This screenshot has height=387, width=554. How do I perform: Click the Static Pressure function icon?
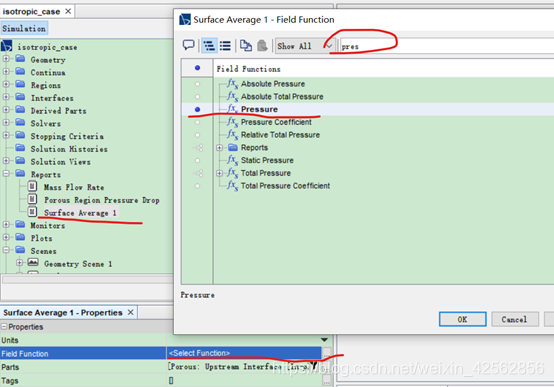pos(232,160)
